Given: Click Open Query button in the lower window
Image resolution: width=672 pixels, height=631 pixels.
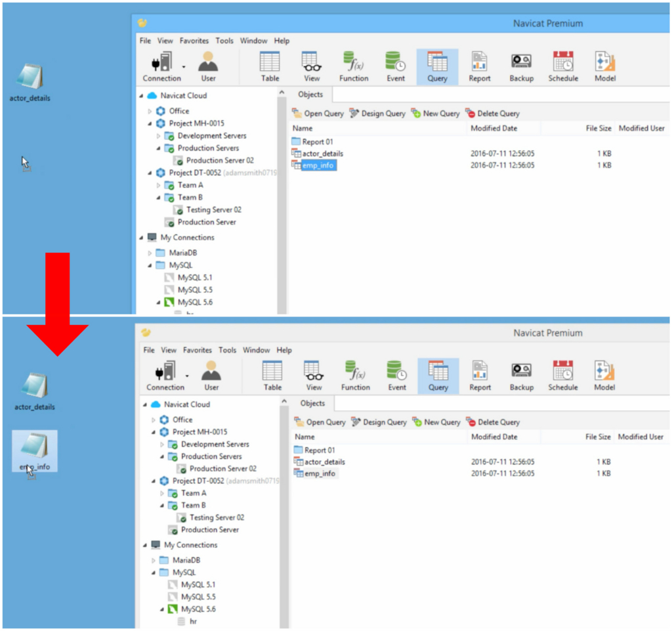Looking at the screenshot, I should pyautogui.click(x=320, y=422).
